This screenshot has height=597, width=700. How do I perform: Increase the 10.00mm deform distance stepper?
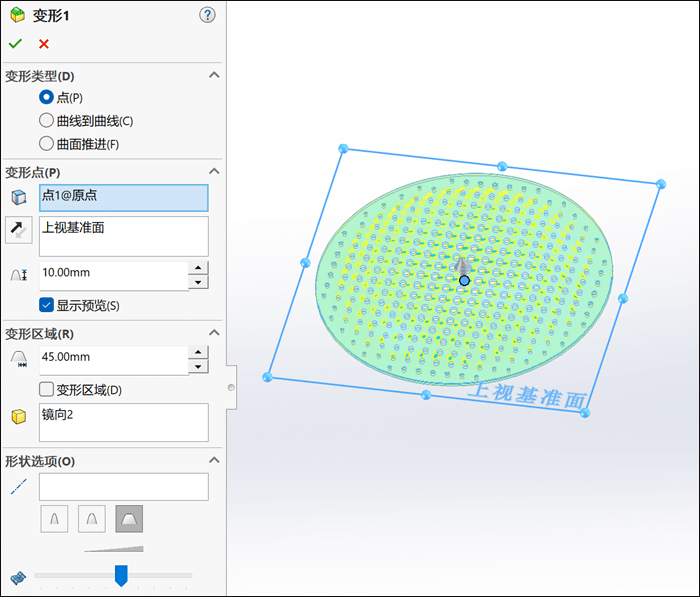pos(198,268)
